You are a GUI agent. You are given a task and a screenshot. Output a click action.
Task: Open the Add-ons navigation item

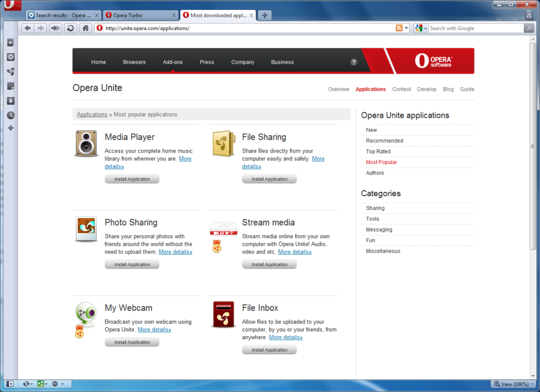pos(172,62)
